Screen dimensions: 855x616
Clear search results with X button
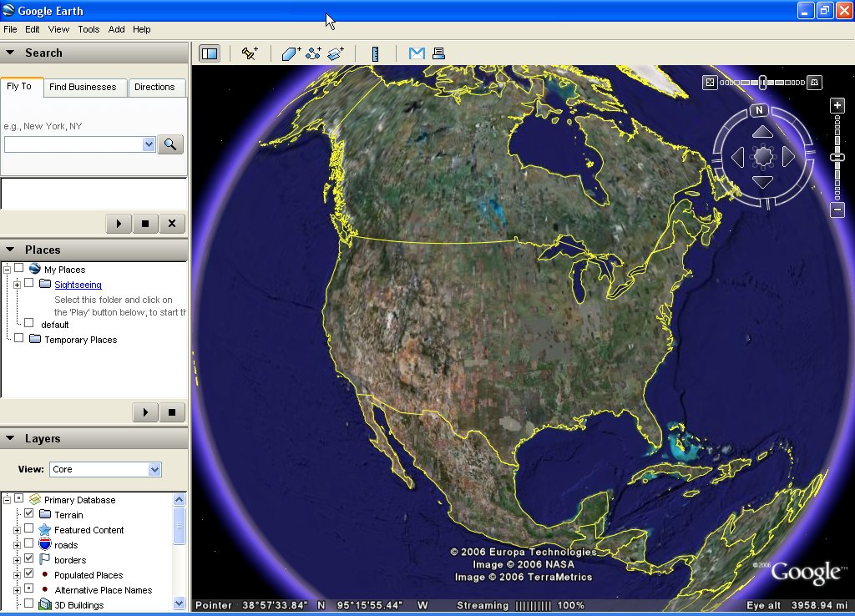(x=172, y=224)
